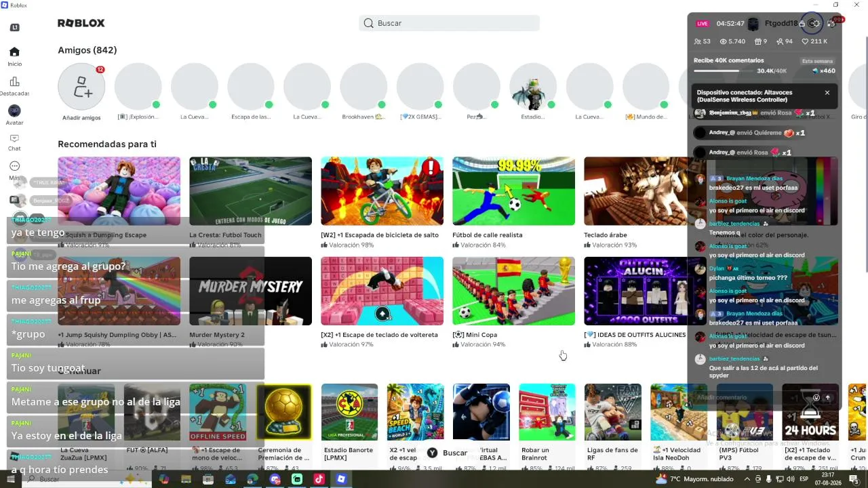Screen dimensions: 868x488
Task: Open TikTok from the taskbar
Action: point(319,479)
